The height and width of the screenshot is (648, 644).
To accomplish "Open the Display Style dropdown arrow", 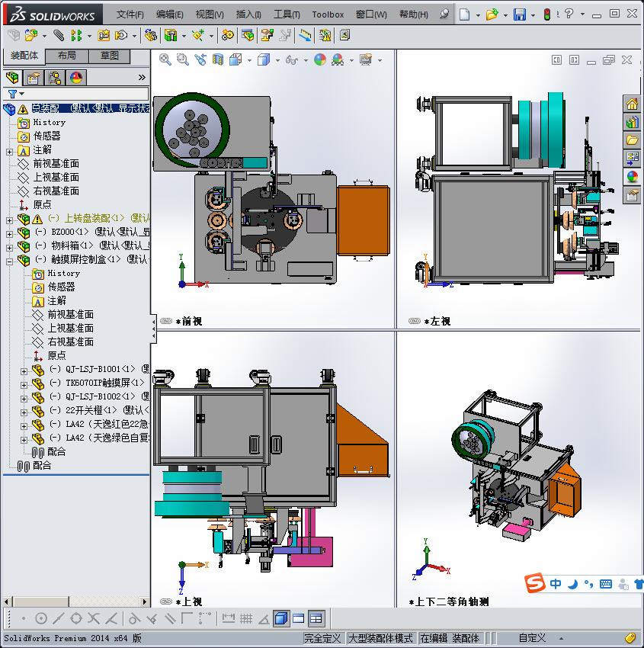I will pyautogui.click(x=277, y=61).
